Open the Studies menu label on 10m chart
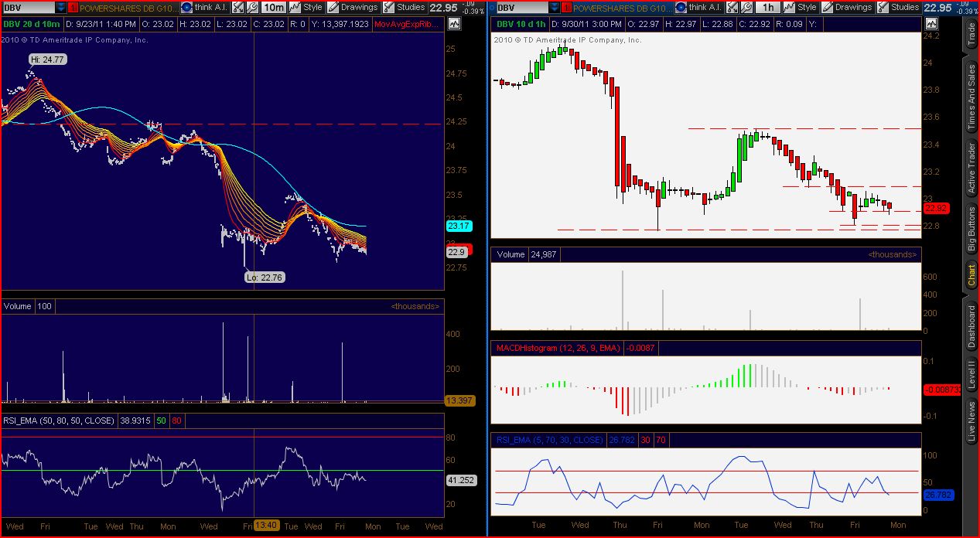Viewport: 980px width, 538px height. tap(411, 7)
